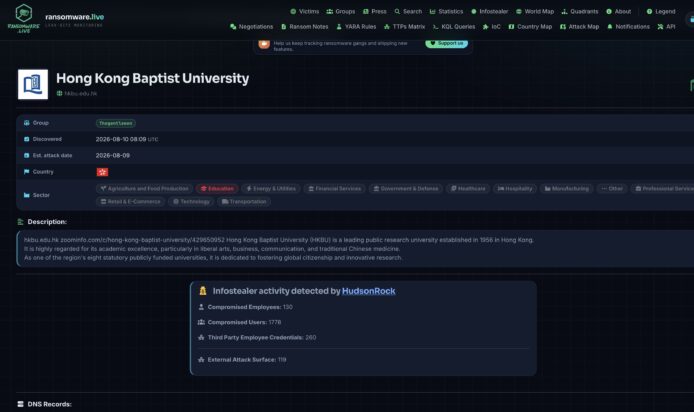The image size is (694, 412).
Task: Open KQL Queries page
Action: (454, 27)
